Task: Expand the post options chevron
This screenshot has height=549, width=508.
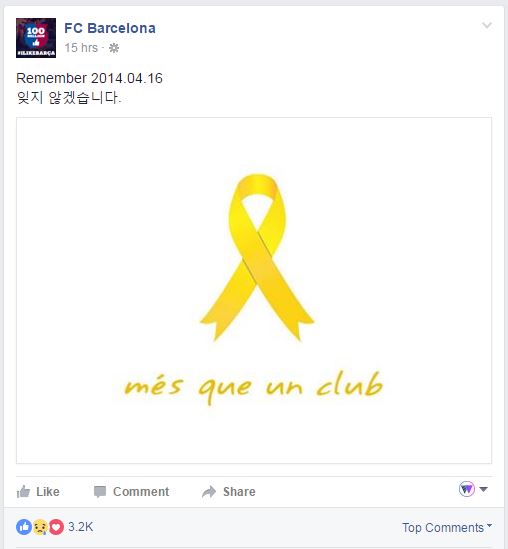Action: 487,25
